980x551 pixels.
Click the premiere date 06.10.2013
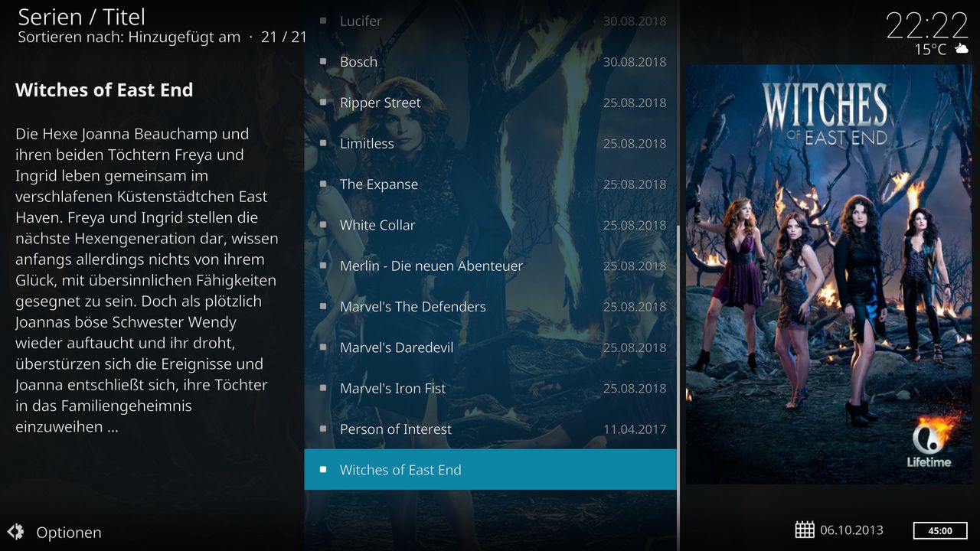coord(851,530)
